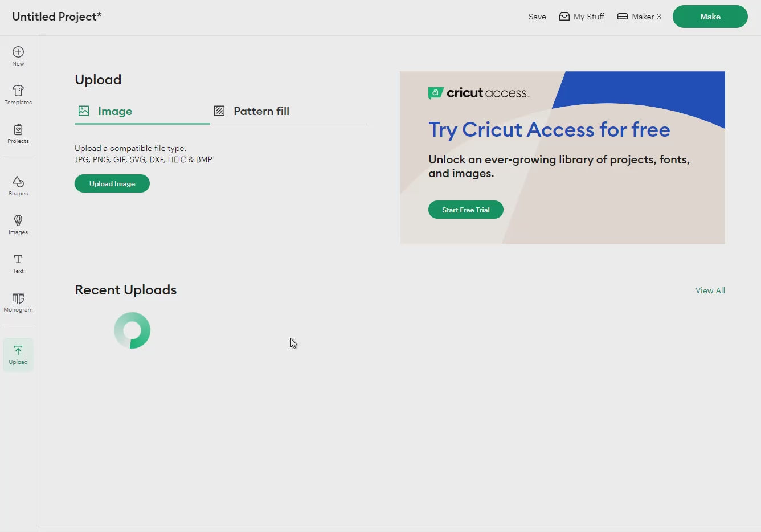Switch to the Image tab
761x532 pixels.
(142, 112)
